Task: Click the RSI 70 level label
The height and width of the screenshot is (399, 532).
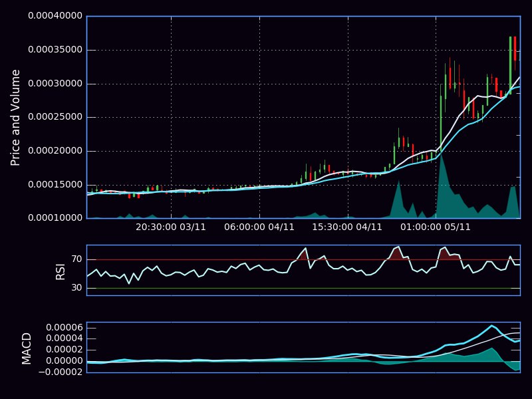Action: click(x=77, y=259)
